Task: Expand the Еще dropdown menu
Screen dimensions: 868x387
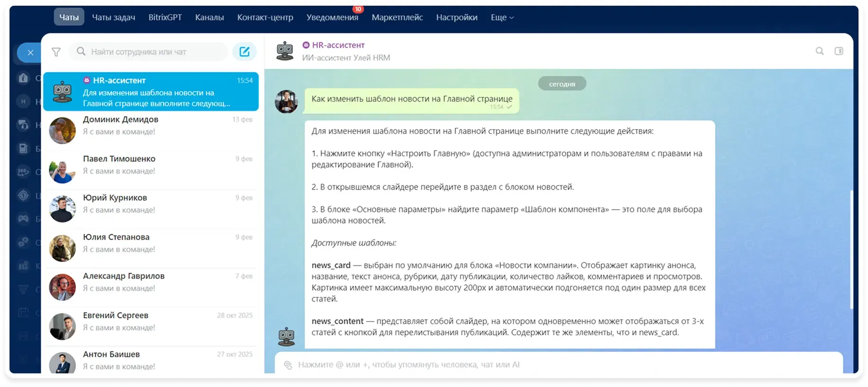Action: coord(502,17)
